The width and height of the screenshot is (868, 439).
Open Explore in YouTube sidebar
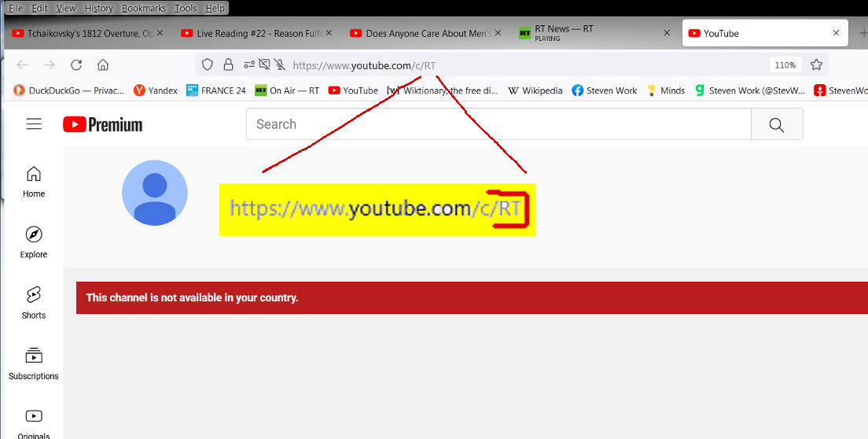tap(34, 243)
